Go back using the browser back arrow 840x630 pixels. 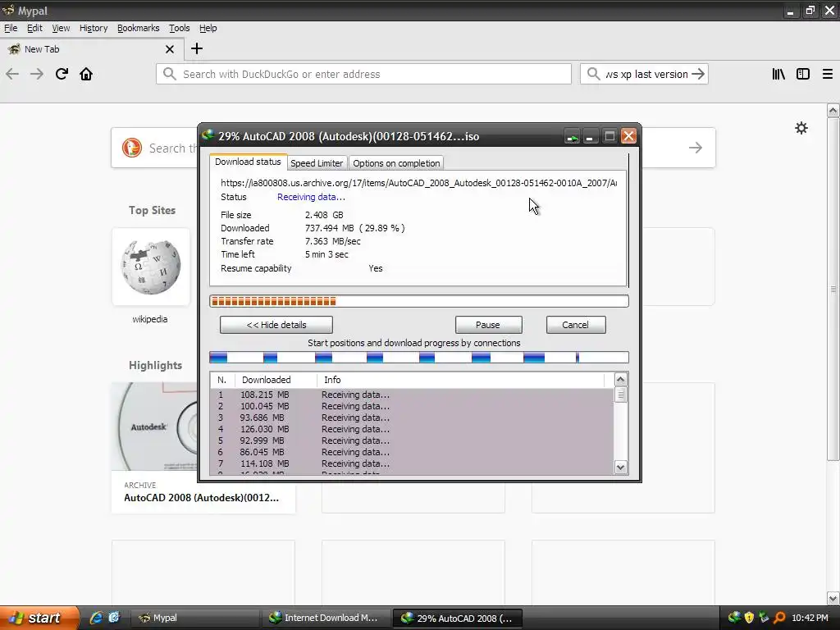click(12, 74)
